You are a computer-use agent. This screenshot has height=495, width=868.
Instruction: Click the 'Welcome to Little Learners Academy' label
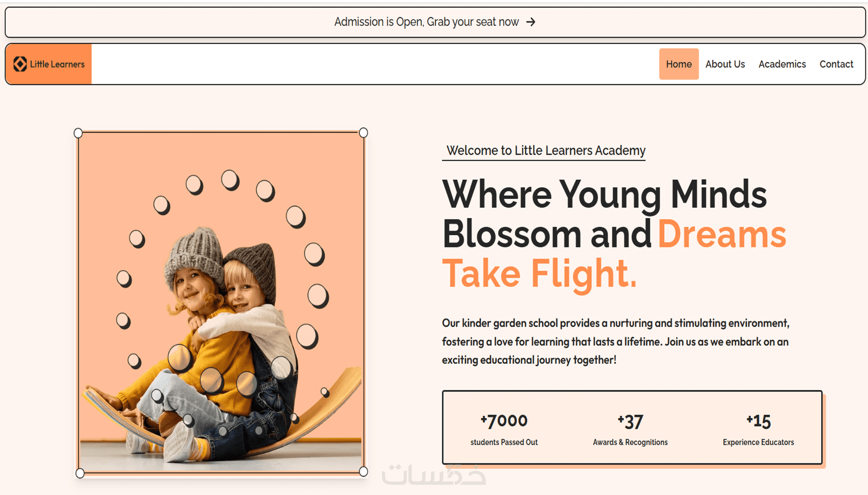pyautogui.click(x=545, y=151)
